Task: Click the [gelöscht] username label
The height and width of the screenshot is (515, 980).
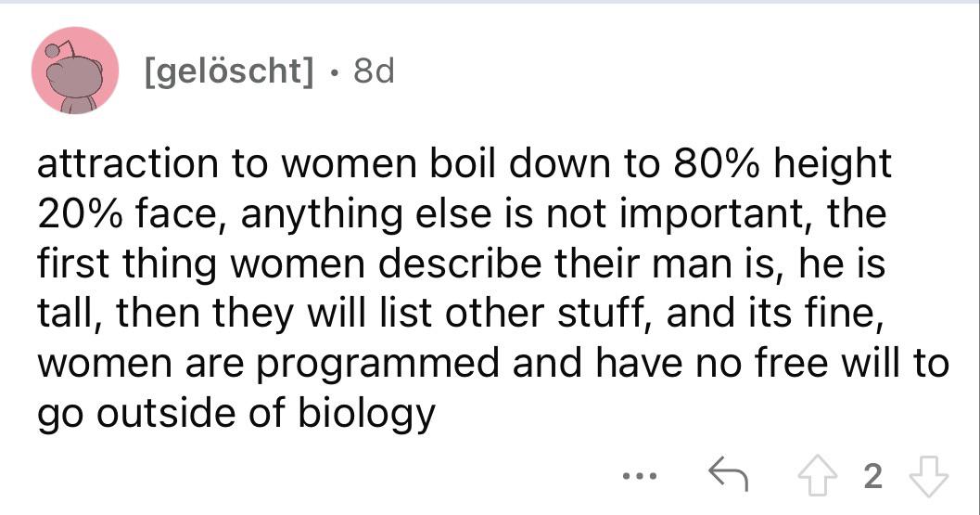Action: (229, 71)
